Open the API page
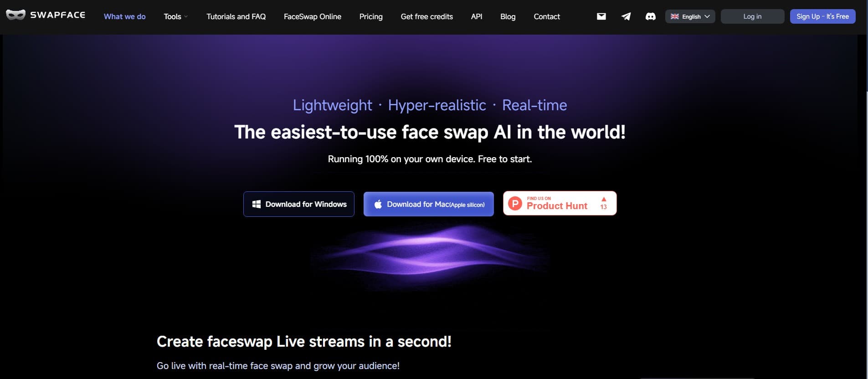The image size is (868, 379). (477, 16)
